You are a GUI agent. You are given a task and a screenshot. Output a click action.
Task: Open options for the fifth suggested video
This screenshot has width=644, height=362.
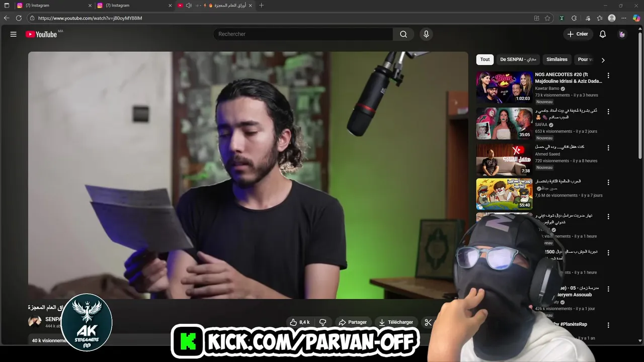coord(608,216)
